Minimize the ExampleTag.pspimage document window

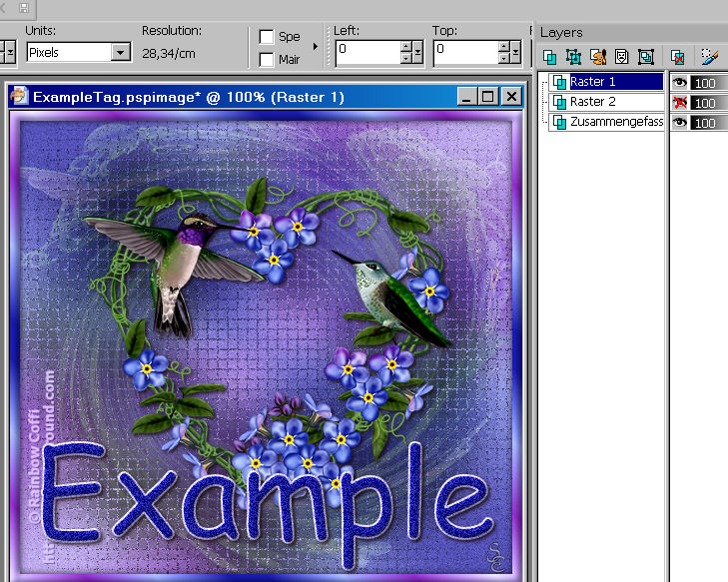[466, 97]
